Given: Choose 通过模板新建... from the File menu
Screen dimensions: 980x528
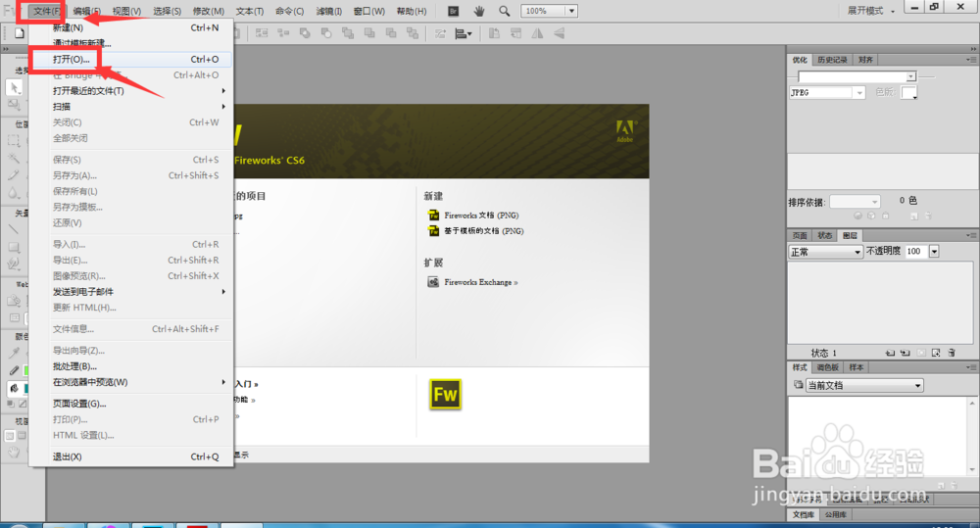Looking at the screenshot, I should tap(139, 43).
